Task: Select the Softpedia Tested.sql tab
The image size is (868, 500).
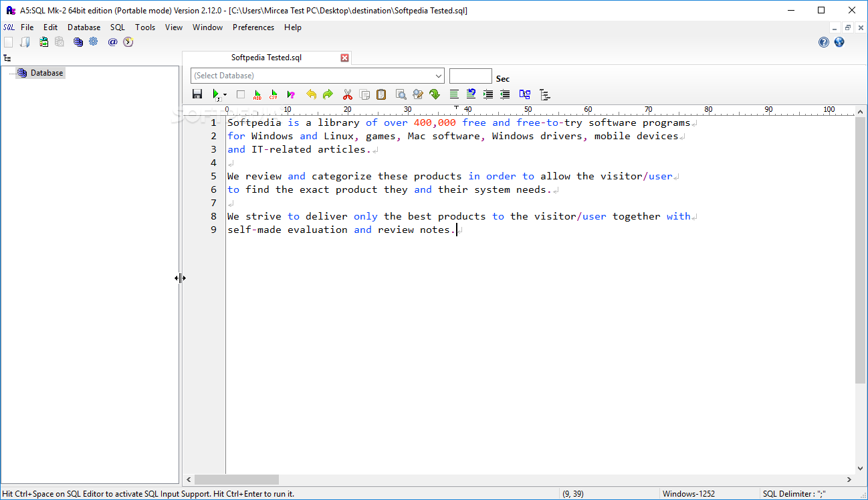Action: [x=266, y=58]
